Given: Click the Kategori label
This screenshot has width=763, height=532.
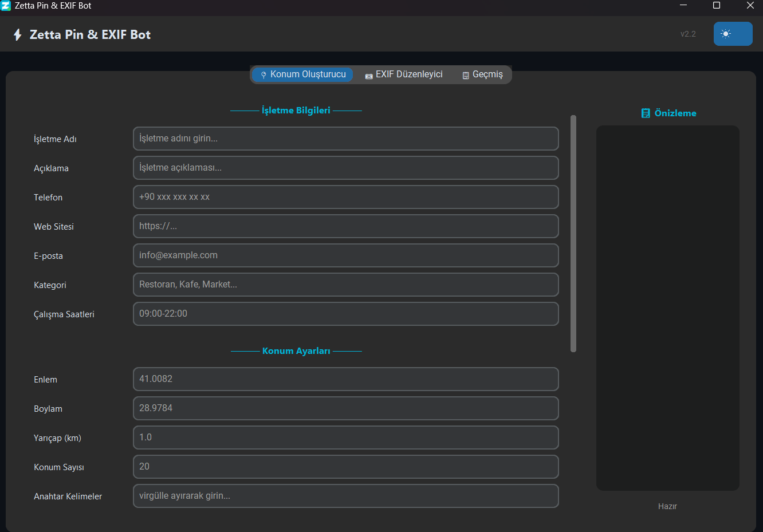Looking at the screenshot, I should coord(50,285).
